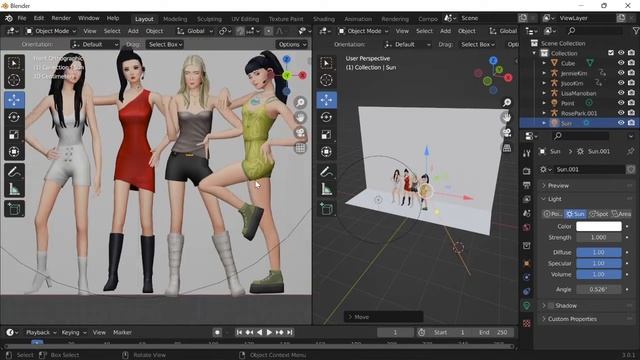Hide the Point light in viewport
640x360 pixels.
621,103
